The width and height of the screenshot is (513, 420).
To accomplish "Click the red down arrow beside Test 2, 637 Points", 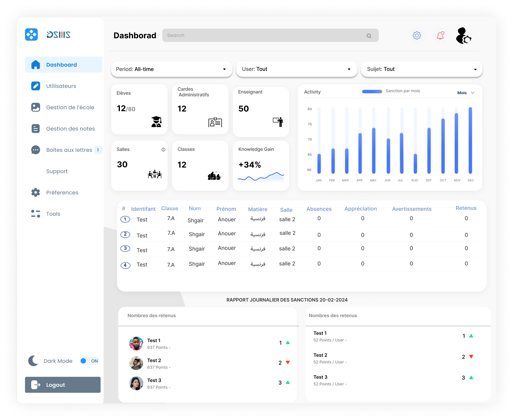I will (x=288, y=362).
